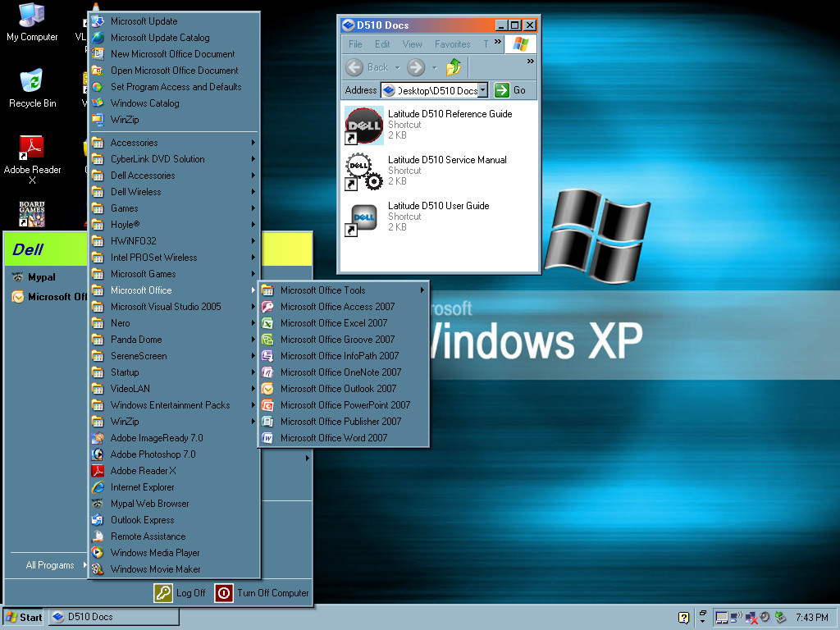840x630 pixels.
Task: Open the Recycle Bin desktop icon
Action: [x=32, y=89]
